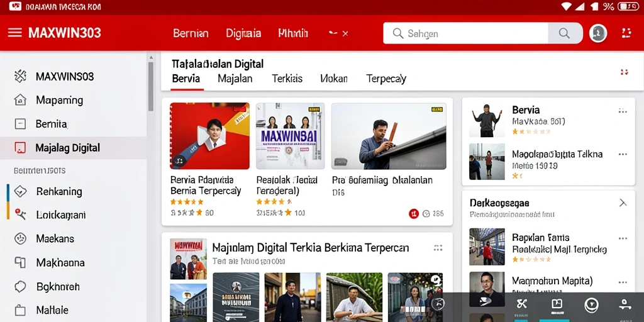Click the sidebar scroll-up arrow

[x=151, y=57]
